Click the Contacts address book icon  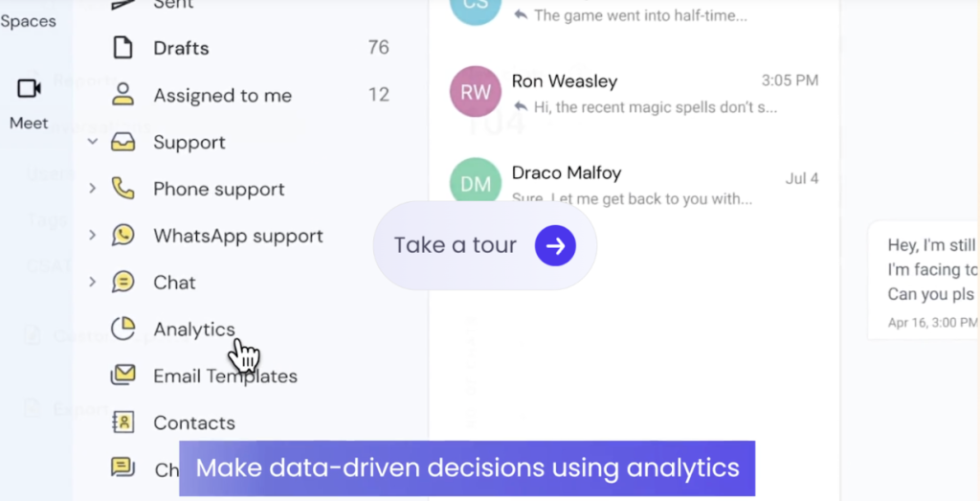tap(122, 422)
